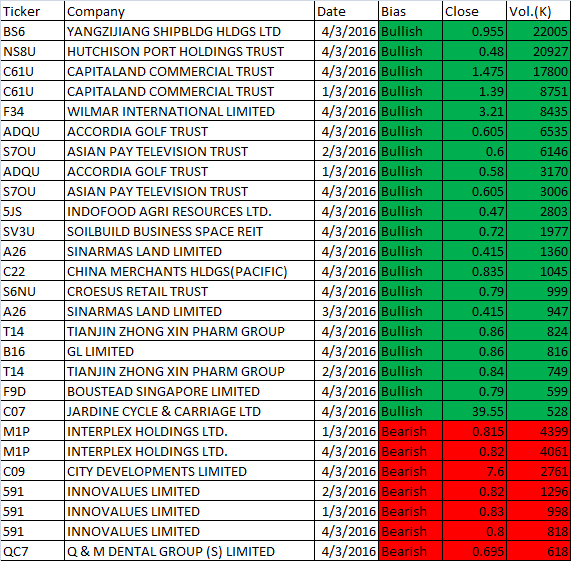The width and height of the screenshot is (575, 561).
Task: Select volume cell 824
Action: [538, 331]
